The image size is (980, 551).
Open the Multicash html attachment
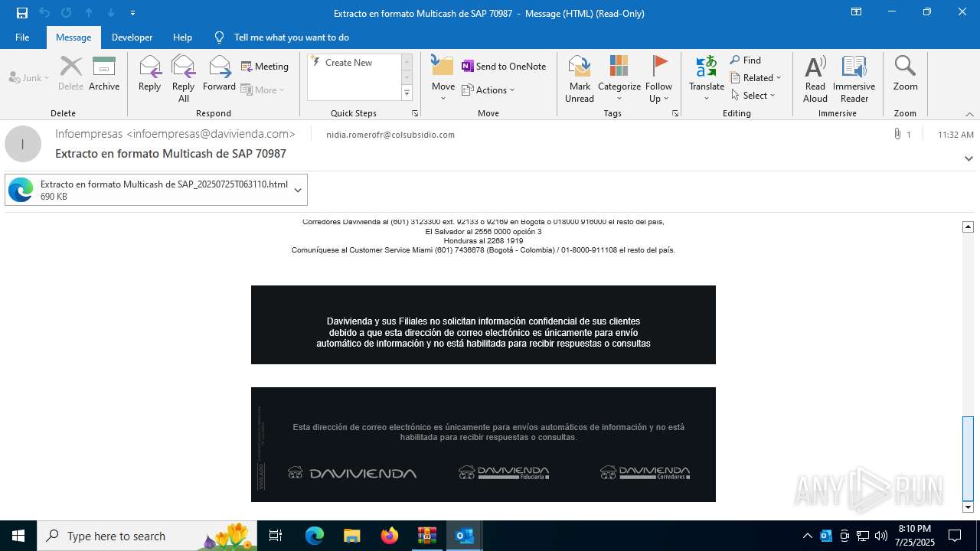click(x=148, y=190)
